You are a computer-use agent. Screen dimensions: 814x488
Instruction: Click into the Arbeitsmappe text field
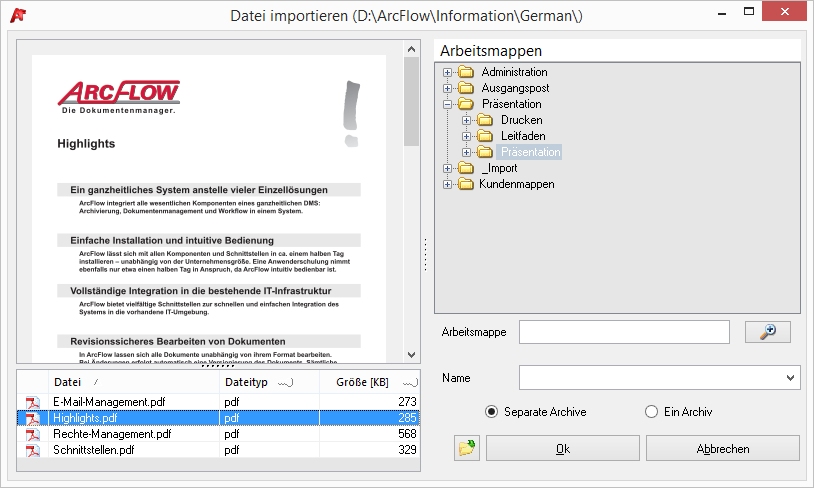[x=624, y=332]
